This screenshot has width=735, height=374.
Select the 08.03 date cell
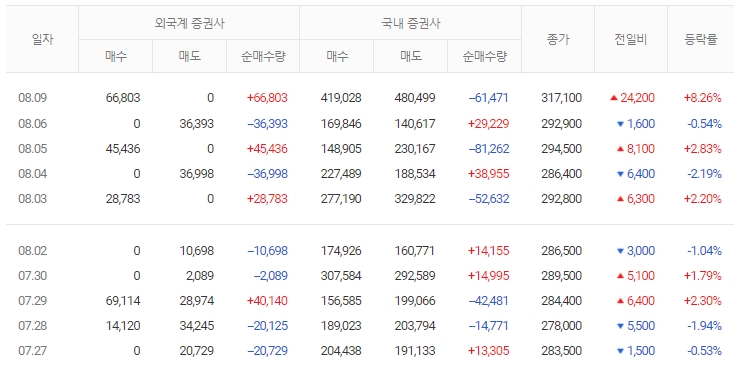(33, 199)
